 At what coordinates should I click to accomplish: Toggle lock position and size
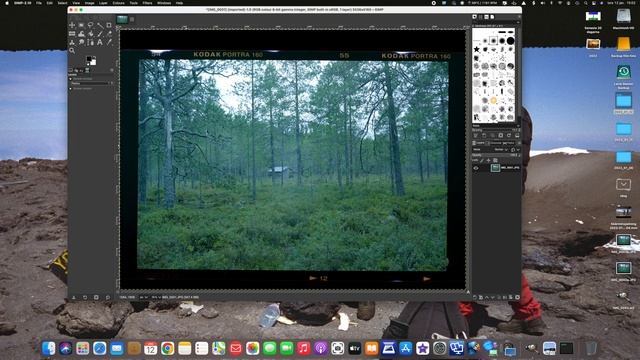point(489,160)
